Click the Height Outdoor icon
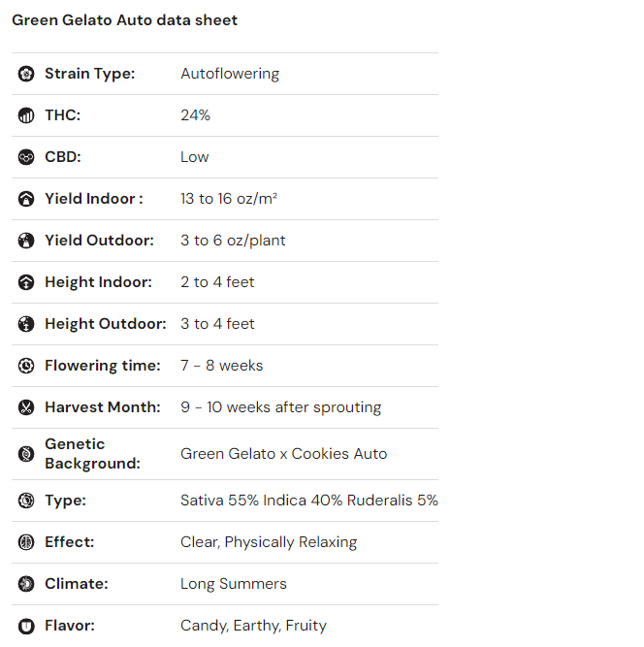This screenshot has width=644, height=647. point(26,324)
